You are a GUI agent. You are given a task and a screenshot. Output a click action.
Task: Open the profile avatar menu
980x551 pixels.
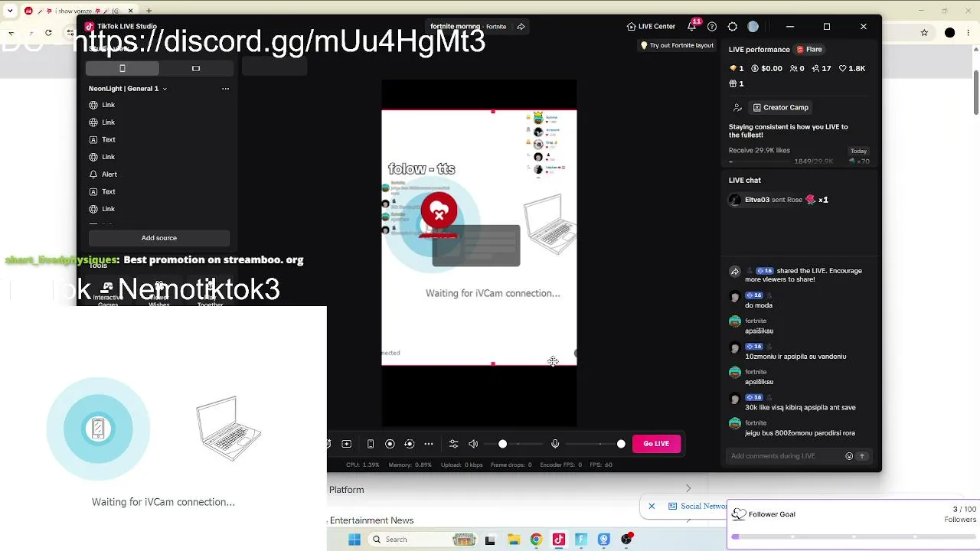[x=753, y=27]
